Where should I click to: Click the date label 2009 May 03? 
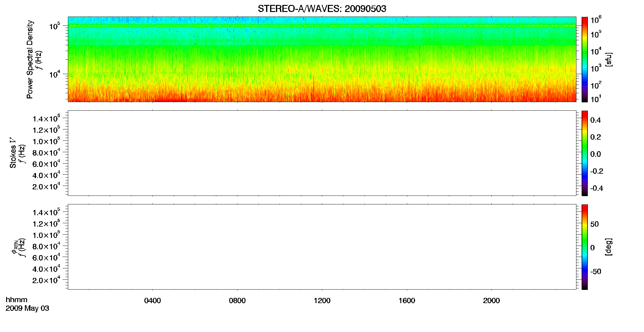pyautogui.click(x=27, y=308)
